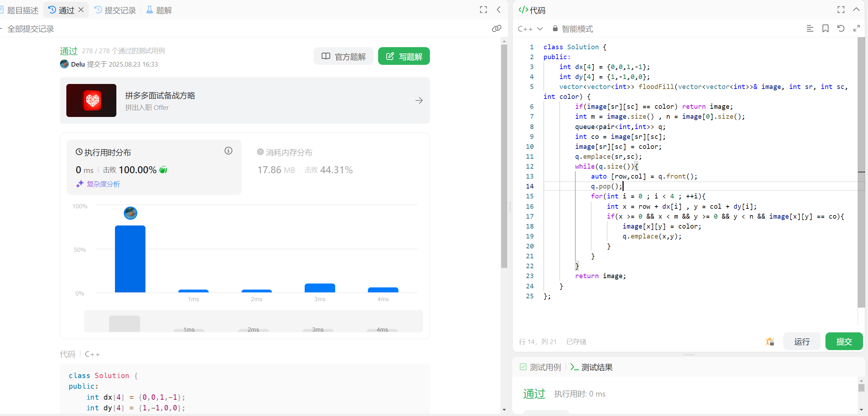Viewport: 868px width, 416px height.
Task: Collapse the left panel with chevron
Action: [x=499, y=10]
